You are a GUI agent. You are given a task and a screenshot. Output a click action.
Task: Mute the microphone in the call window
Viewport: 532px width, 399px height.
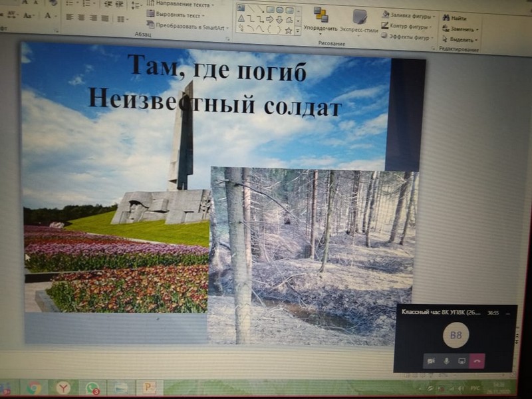point(446,361)
